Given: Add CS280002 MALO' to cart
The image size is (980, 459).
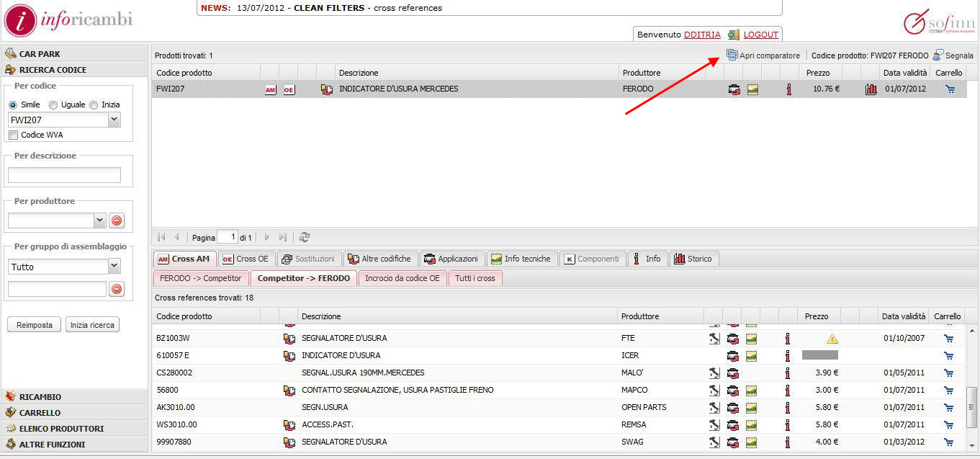Looking at the screenshot, I should (x=948, y=373).
